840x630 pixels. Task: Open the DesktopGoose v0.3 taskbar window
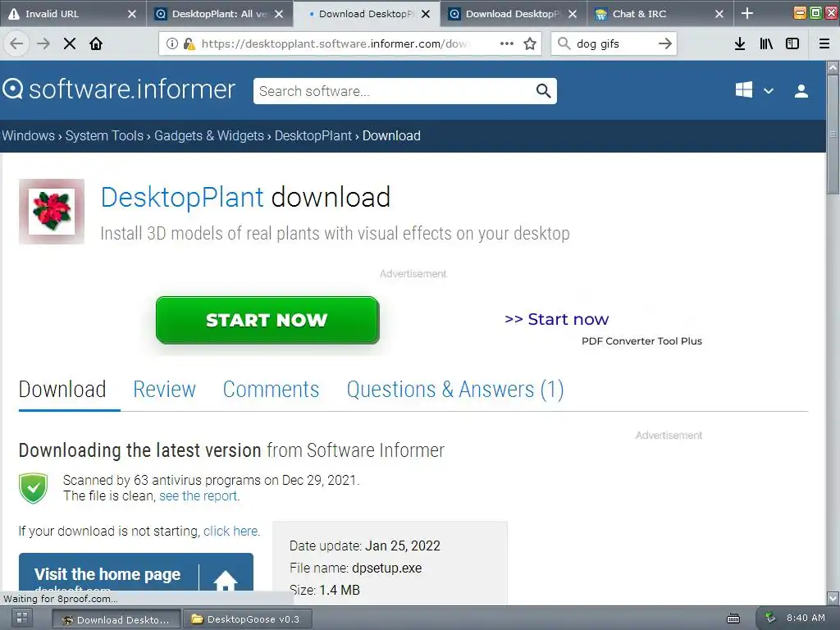pos(248,619)
